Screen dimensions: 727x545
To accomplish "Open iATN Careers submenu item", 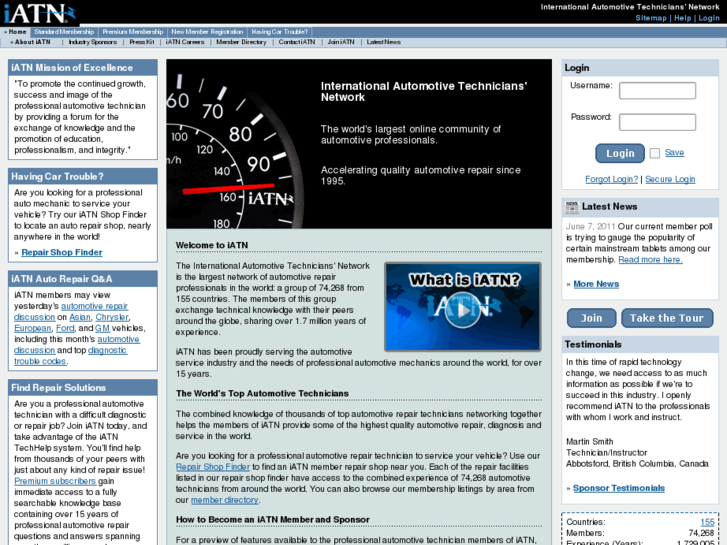I will [x=185, y=42].
